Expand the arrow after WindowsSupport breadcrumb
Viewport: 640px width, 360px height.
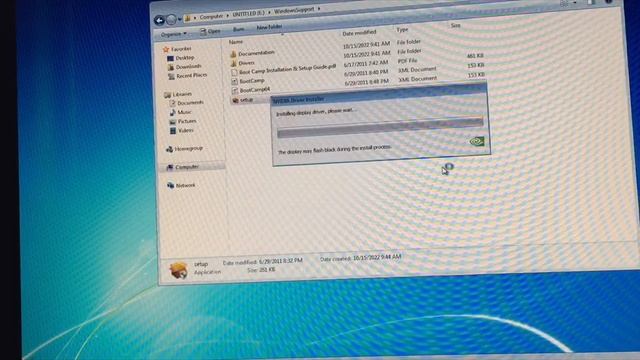(319, 9)
